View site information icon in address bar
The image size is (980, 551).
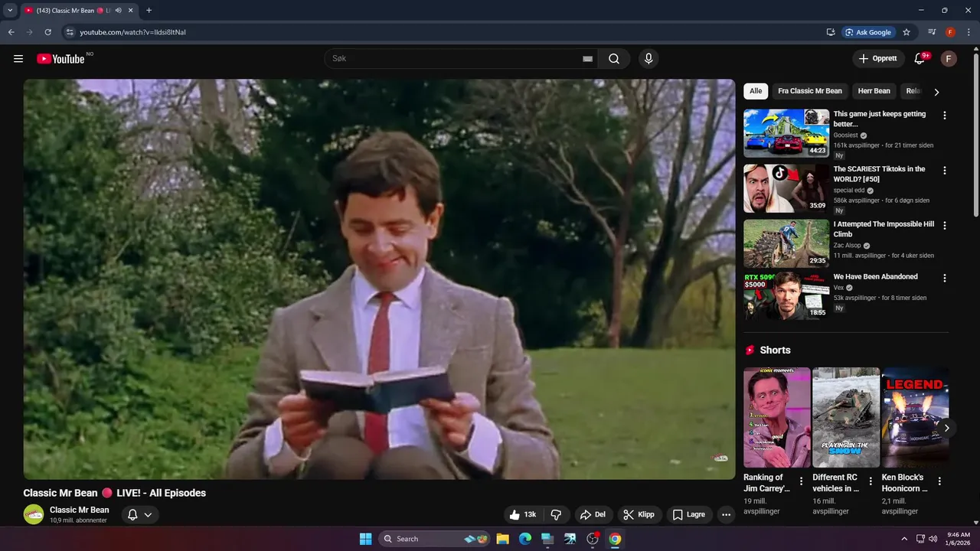69,32
